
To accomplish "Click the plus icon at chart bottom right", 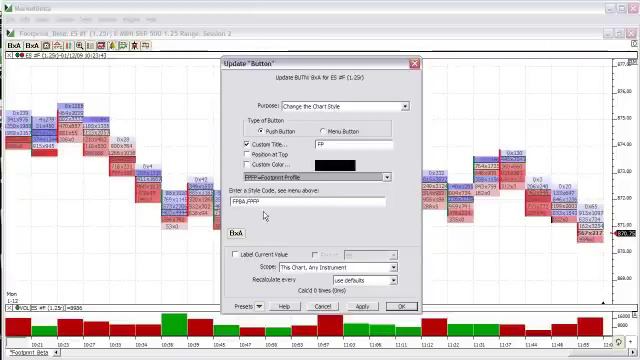I will pyautogui.click(x=631, y=342).
